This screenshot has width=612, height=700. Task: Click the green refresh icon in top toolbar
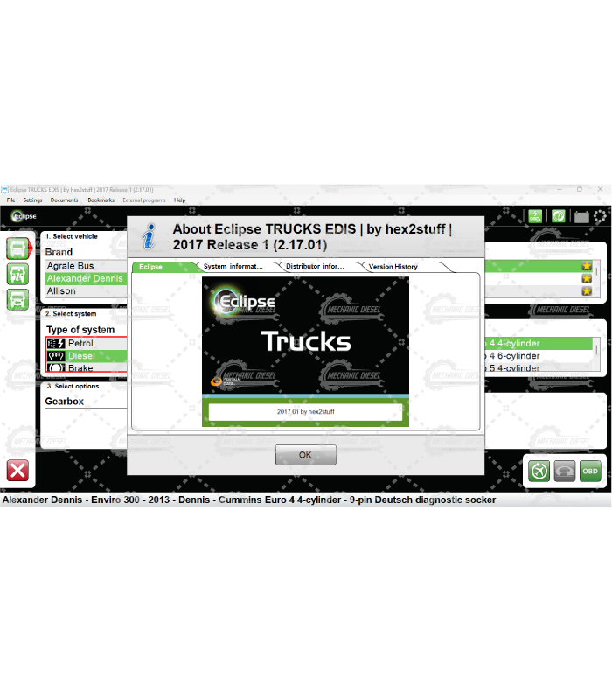(558, 216)
